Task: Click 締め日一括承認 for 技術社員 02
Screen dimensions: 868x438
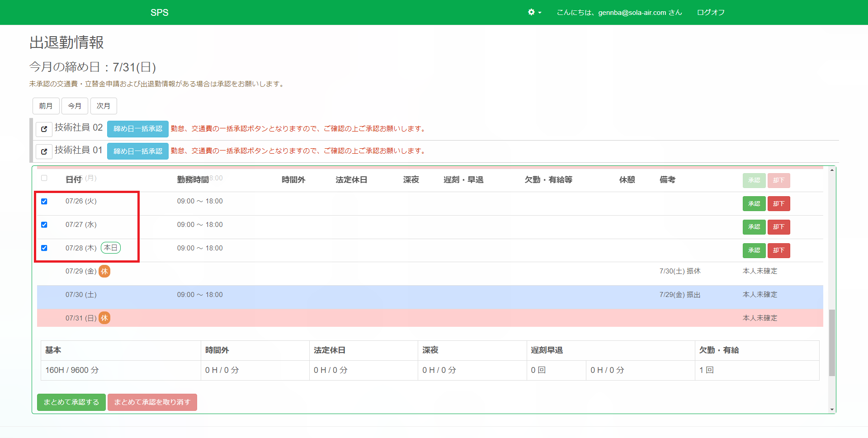Action: 137,129
